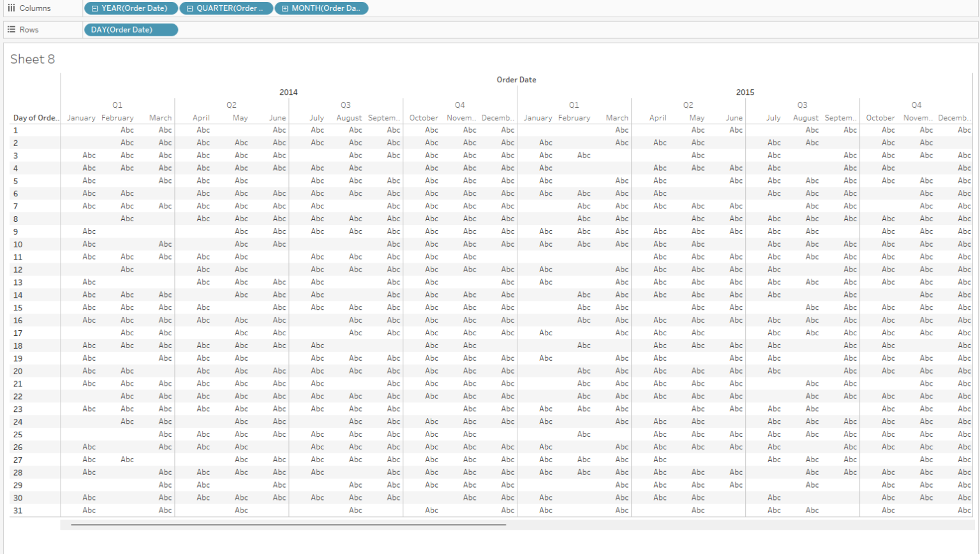
Task: Click the December column header under 2015
Action: 954,117
